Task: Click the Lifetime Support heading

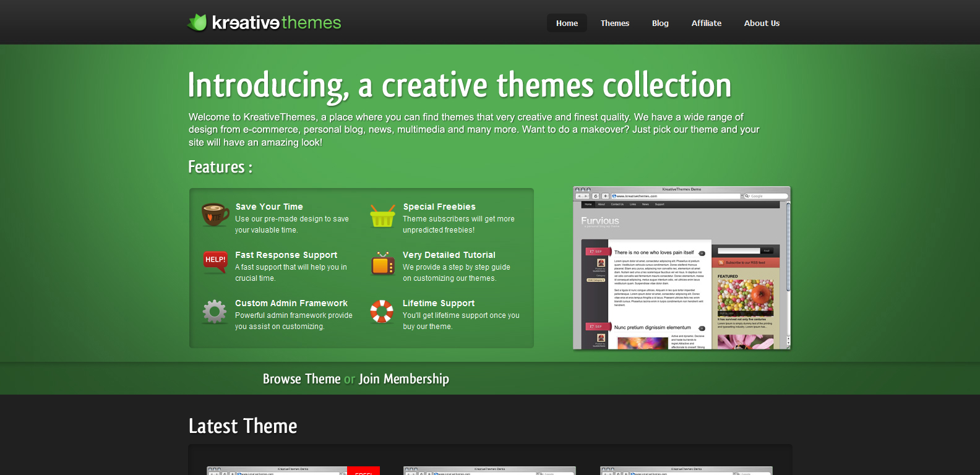Action: (439, 303)
